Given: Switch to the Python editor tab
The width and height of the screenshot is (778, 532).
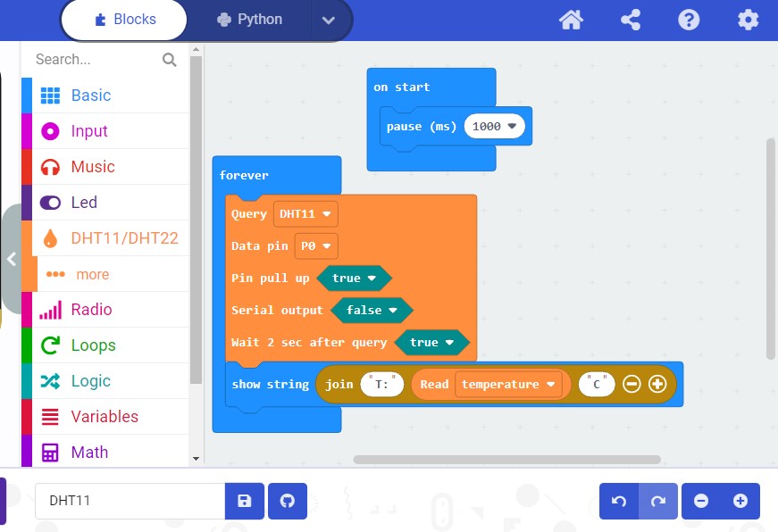Looking at the screenshot, I should (249, 20).
